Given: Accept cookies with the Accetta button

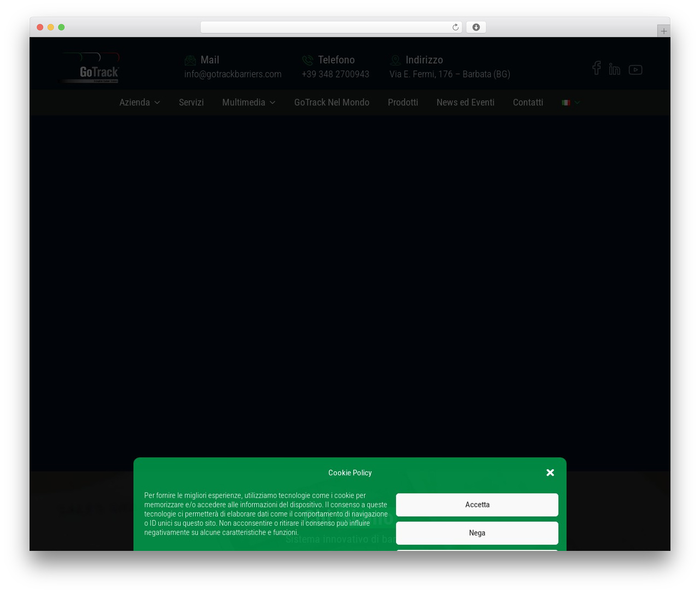Looking at the screenshot, I should 477,505.
